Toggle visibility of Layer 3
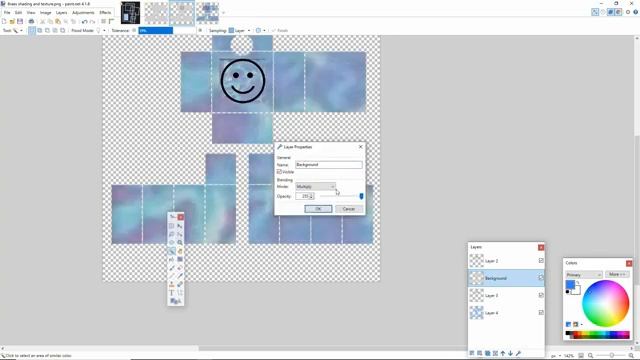640x360 pixels. [541, 295]
